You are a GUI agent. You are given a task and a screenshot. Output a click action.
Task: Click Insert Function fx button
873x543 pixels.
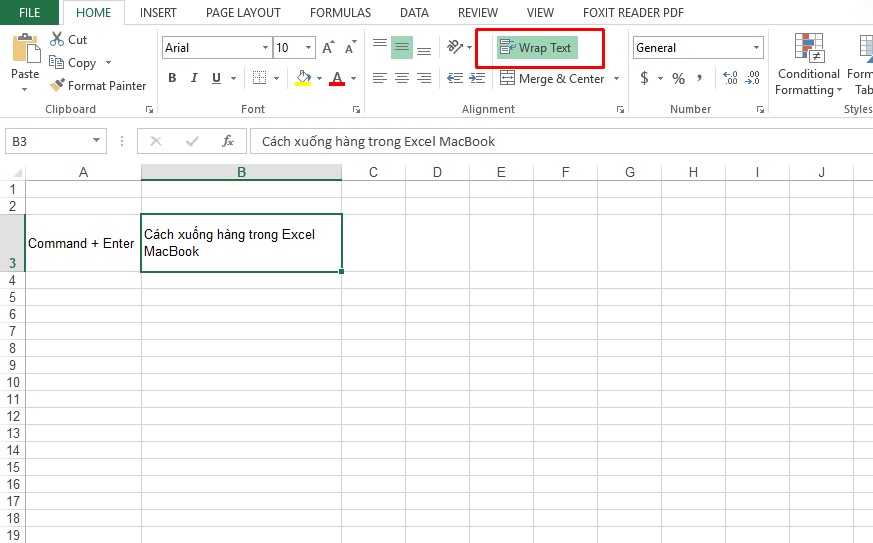coord(228,141)
